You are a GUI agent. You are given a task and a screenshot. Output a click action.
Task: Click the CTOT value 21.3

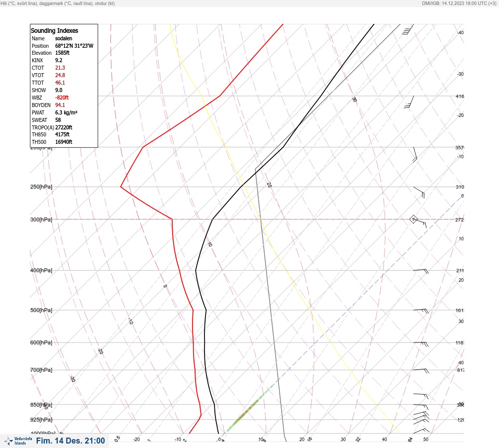[60, 68]
